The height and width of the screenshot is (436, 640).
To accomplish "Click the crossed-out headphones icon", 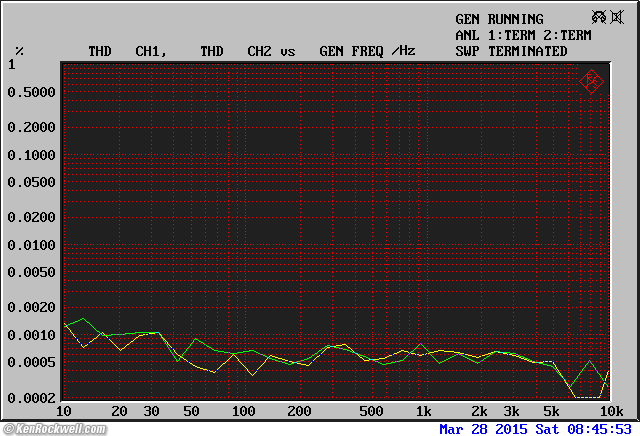I will coord(600,18).
